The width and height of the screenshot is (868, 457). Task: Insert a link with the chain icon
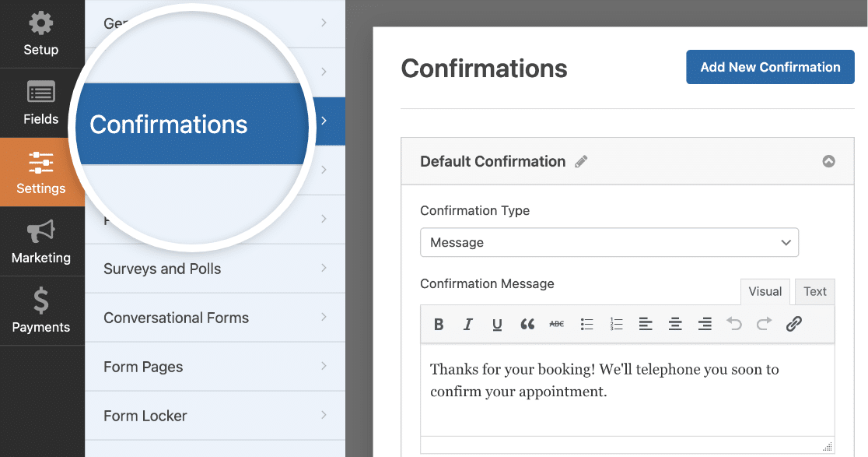click(794, 324)
